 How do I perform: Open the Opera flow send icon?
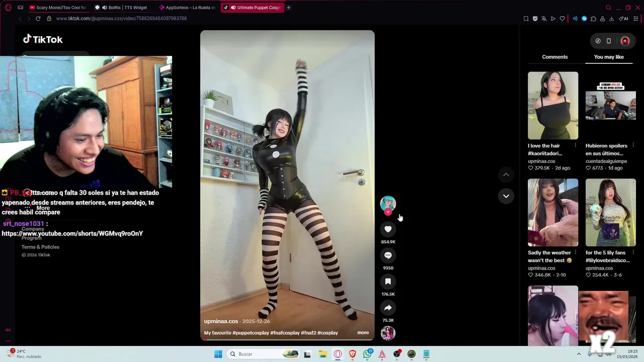pyautogui.click(x=553, y=19)
